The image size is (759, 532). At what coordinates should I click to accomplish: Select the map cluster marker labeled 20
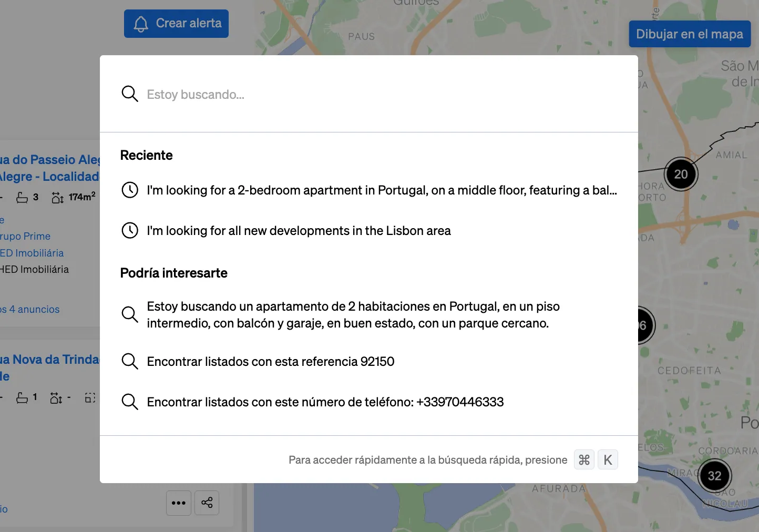681,174
